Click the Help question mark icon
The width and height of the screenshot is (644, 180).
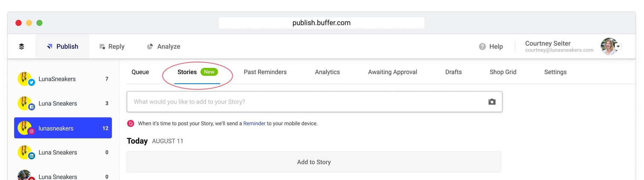(482, 46)
